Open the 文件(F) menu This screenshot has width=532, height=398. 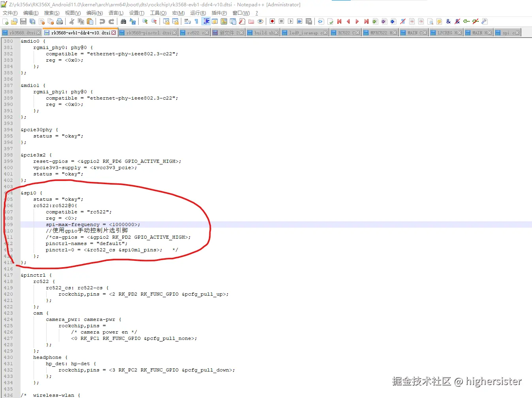tap(10, 13)
